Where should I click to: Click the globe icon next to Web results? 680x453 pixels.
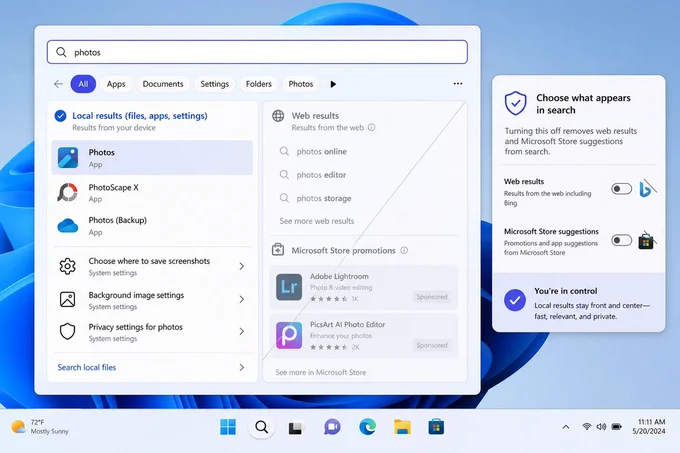click(x=278, y=116)
